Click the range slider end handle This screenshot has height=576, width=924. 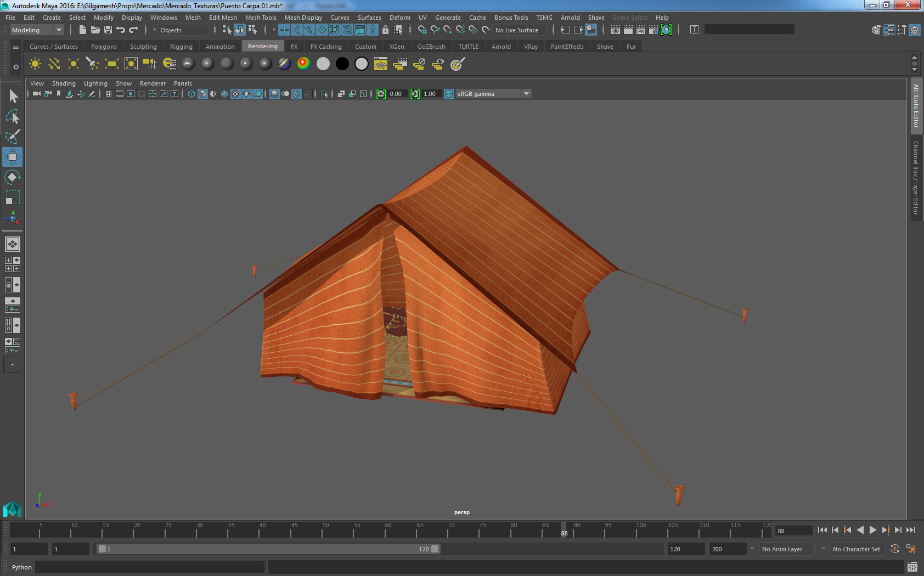435,549
